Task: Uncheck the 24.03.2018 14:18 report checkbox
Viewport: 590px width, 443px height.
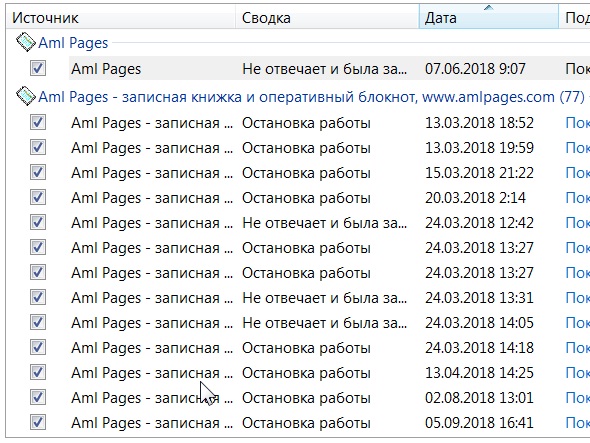Action: [x=38, y=347]
